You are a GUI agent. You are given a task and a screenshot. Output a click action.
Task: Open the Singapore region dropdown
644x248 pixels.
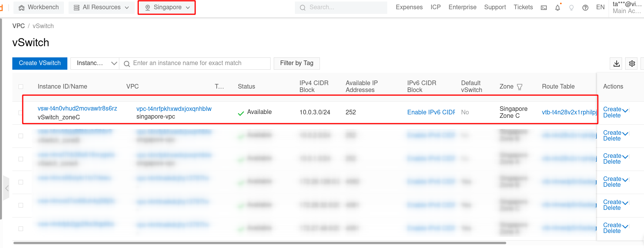click(167, 7)
